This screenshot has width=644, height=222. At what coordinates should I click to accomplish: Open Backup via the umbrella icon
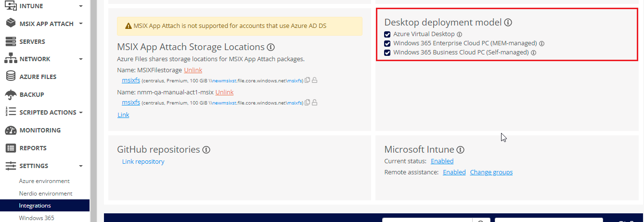click(x=11, y=94)
